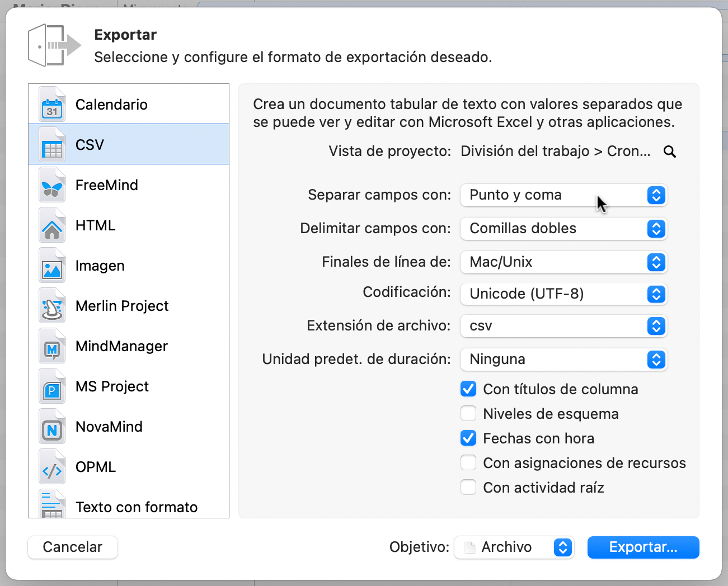This screenshot has height=586, width=728.
Task: Uncheck Con títulos de columna
Action: pyautogui.click(x=468, y=389)
